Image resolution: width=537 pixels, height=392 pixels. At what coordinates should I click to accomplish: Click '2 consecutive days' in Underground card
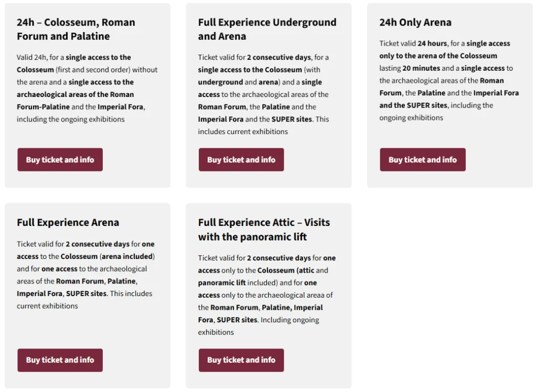279,57
